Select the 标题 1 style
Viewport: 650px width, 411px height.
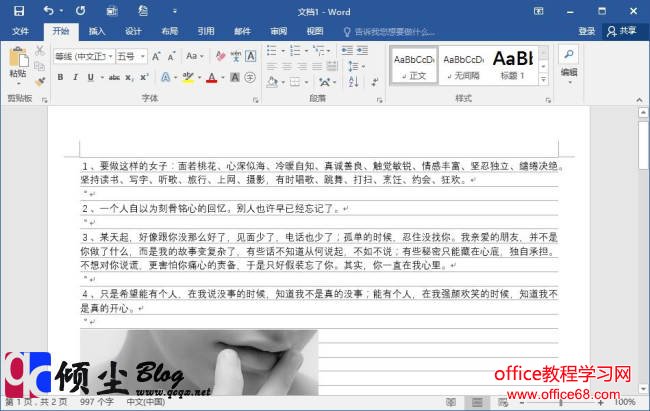pos(512,66)
